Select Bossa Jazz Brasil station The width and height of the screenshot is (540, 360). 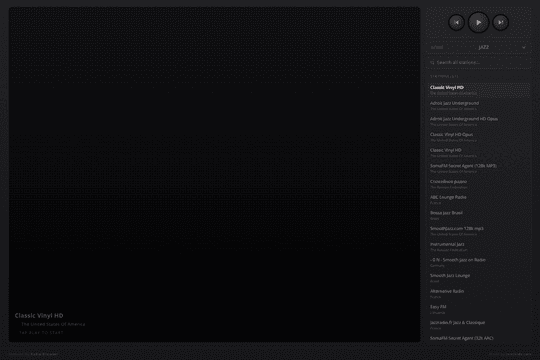[479, 215]
